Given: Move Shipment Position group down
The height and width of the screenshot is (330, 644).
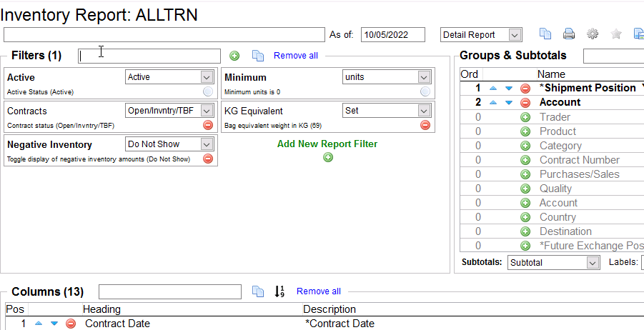Looking at the screenshot, I should tap(509, 89).
